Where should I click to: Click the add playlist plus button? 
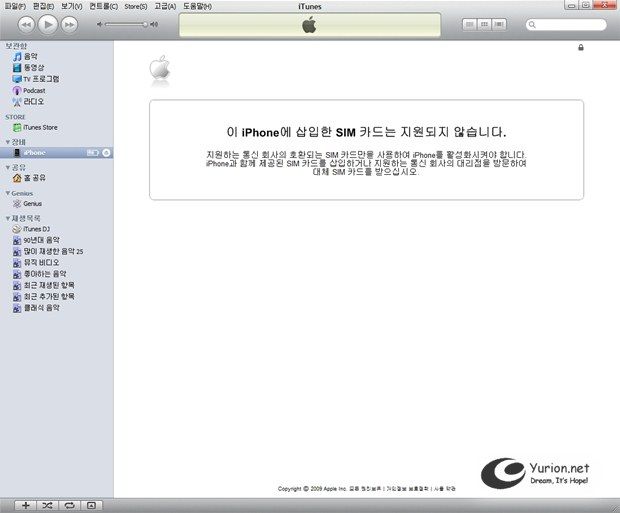26,505
